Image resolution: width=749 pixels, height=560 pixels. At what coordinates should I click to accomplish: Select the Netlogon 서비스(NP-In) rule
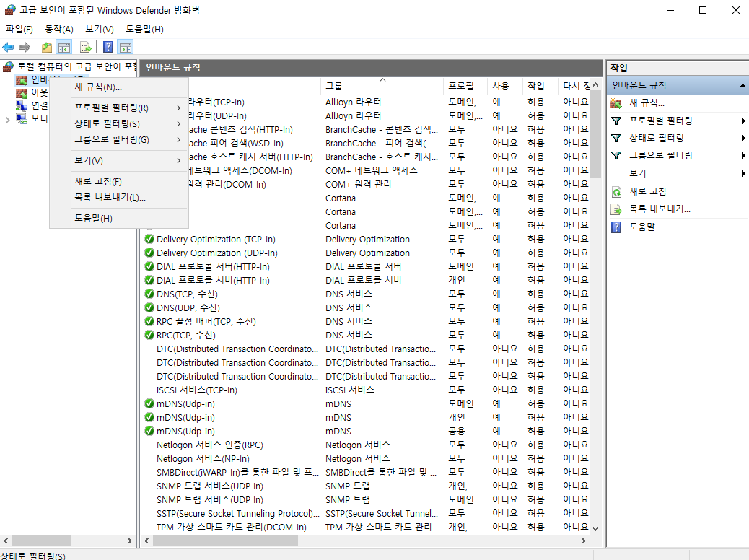pyautogui.click(x=203, y=459)
